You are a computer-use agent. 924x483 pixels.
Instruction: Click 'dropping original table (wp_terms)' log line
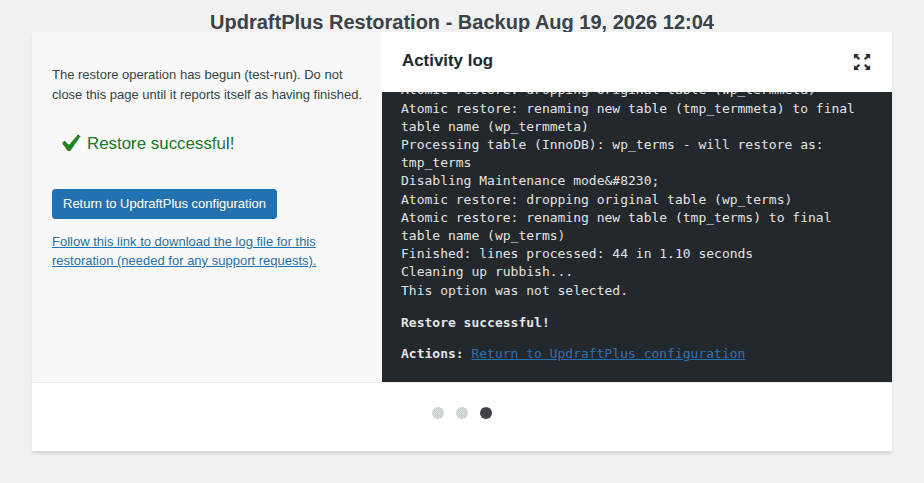click(596, 199)
